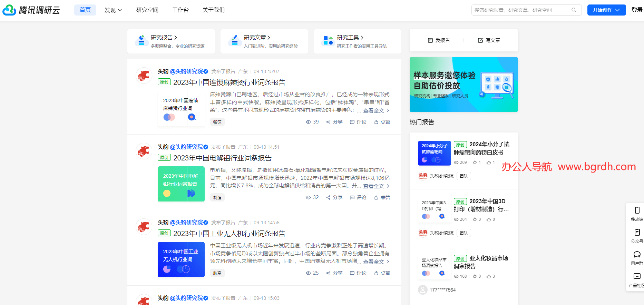Click the 公众号 icon in side panel

click(x=637, y=232)
